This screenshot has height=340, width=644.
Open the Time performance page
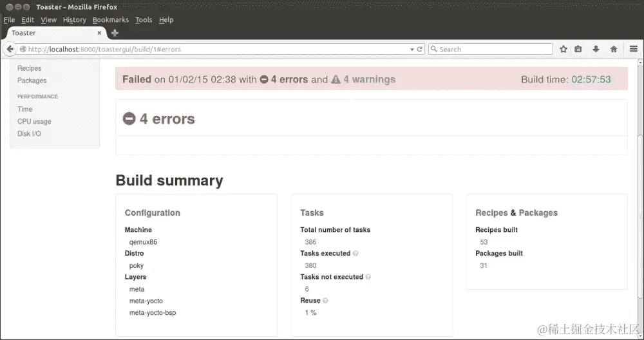point(24,109)
